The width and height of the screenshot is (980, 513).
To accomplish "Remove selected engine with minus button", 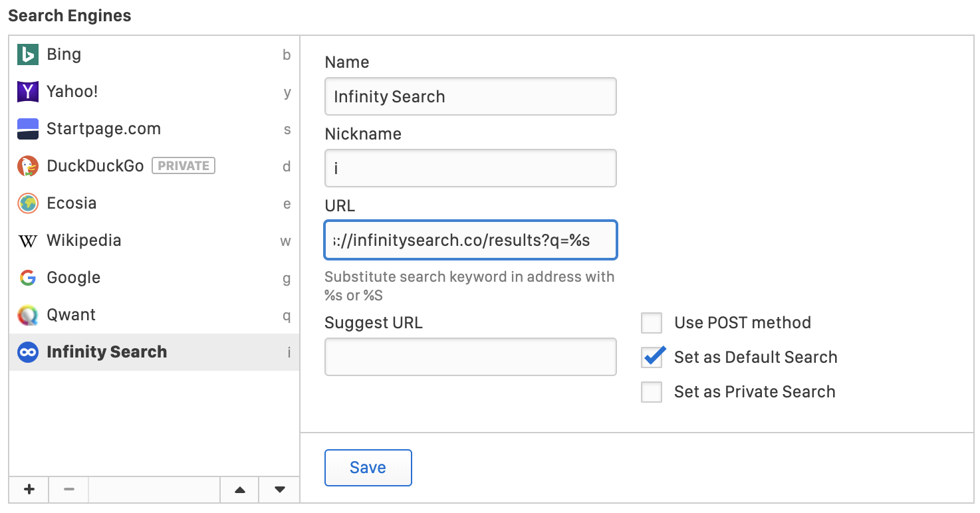I will tap(69, 490).
